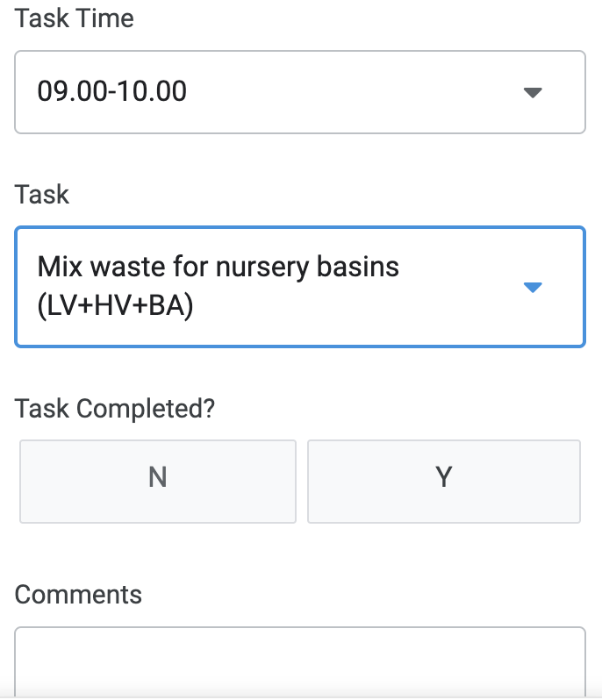
Task: Click the Task Time field label
Action: click(74, 18)
